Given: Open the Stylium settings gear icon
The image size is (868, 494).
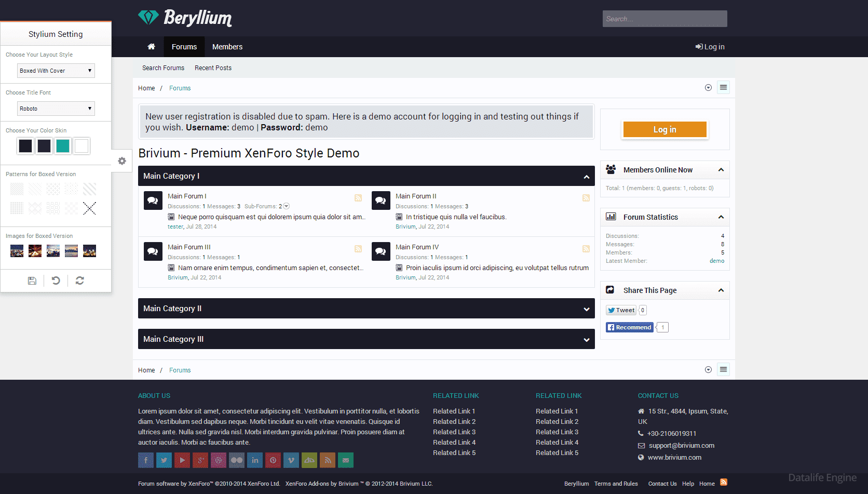Looking at the screenshot, I should [x=122, y=161].
